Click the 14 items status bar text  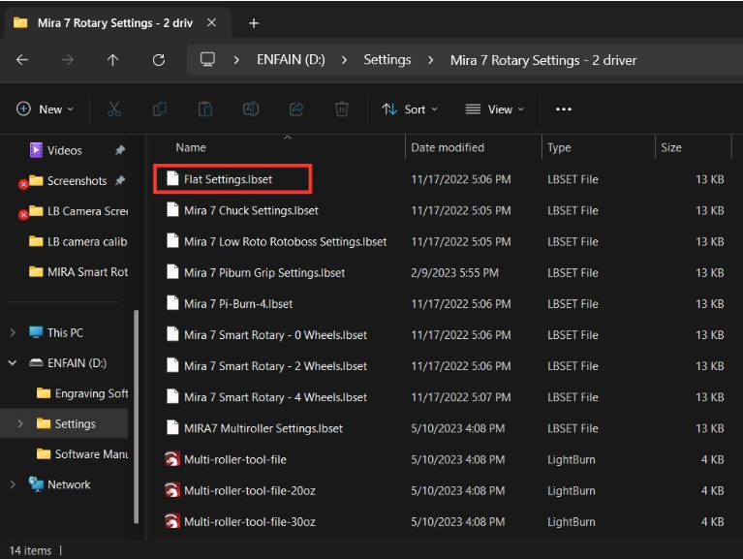pyautogui.click(x=30, y=550)
